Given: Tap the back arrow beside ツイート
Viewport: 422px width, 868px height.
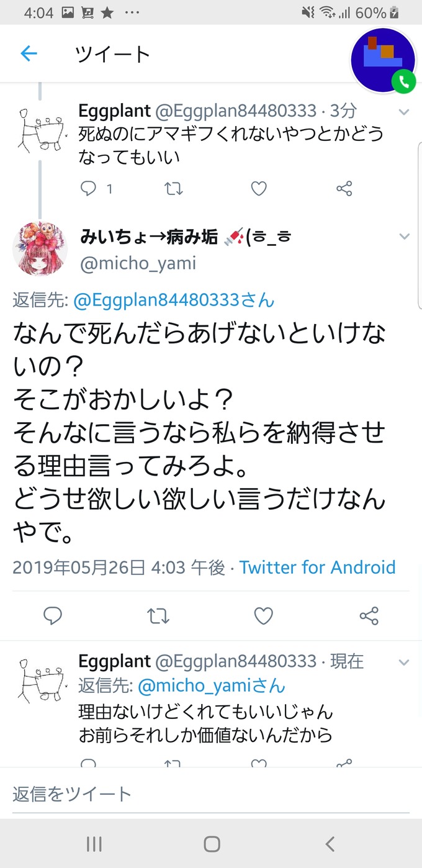Looking at the screenshot, I should (29, 54).
